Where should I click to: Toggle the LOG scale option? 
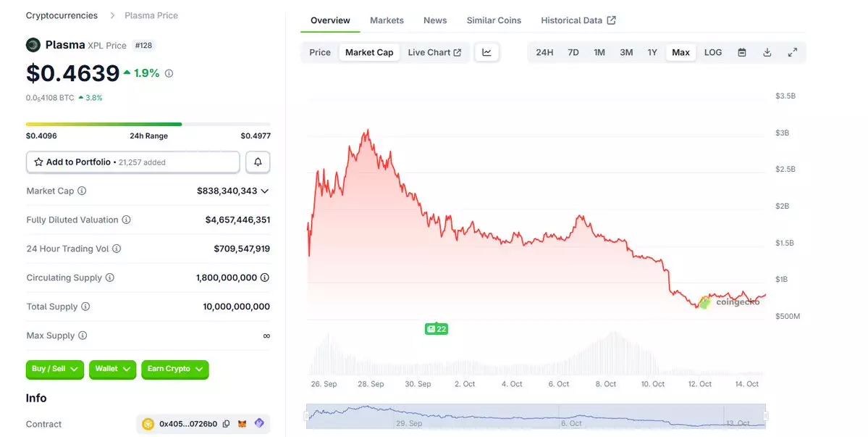pos(713,52)
